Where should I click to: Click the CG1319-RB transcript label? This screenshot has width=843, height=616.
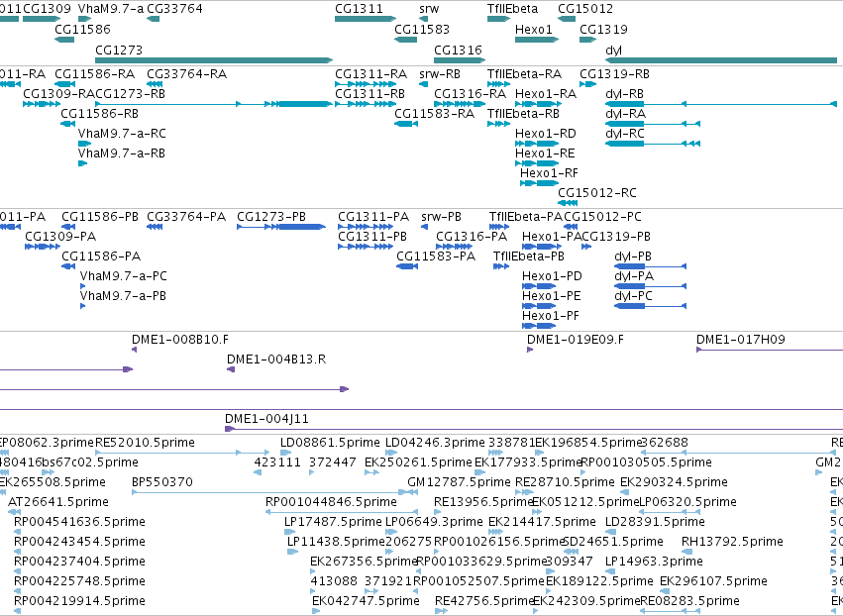pos(614,74)
